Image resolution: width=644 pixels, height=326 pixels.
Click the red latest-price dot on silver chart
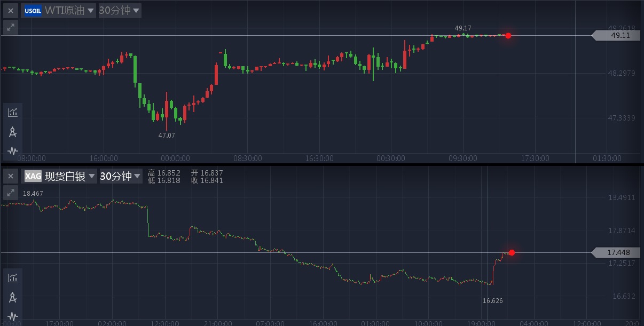(x=512, y=252)
